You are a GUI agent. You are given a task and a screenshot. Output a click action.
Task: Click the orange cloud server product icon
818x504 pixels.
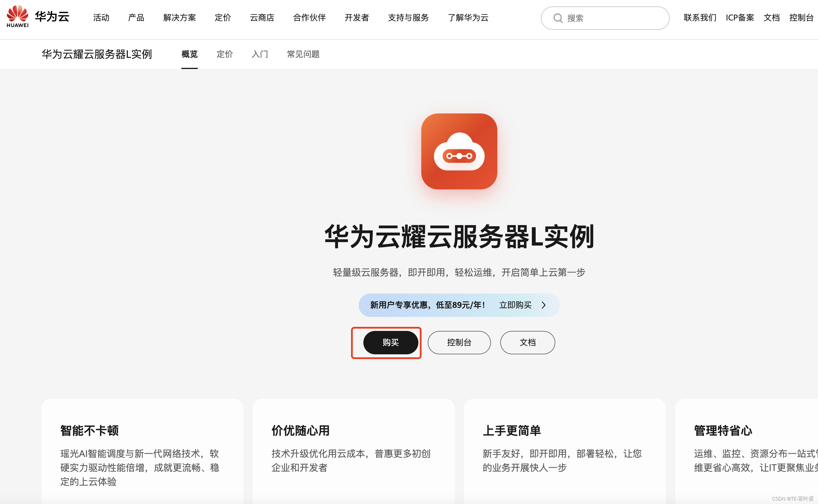pyautogui.click(x=459, y=153)
